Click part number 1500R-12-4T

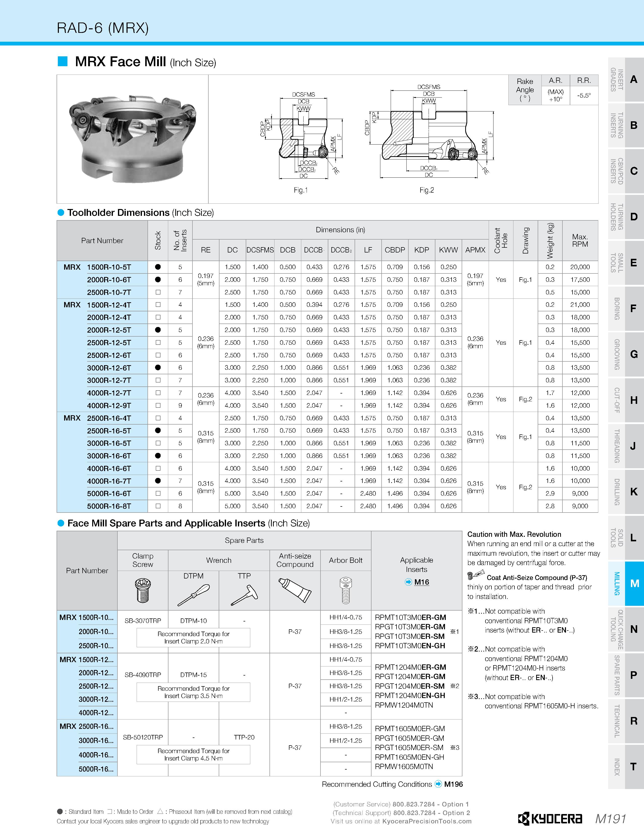109,305
